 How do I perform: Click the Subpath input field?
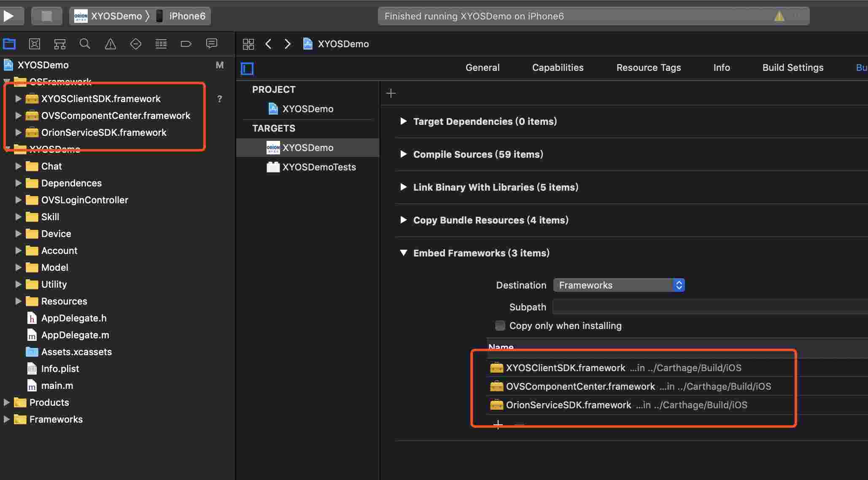point(710,307)
